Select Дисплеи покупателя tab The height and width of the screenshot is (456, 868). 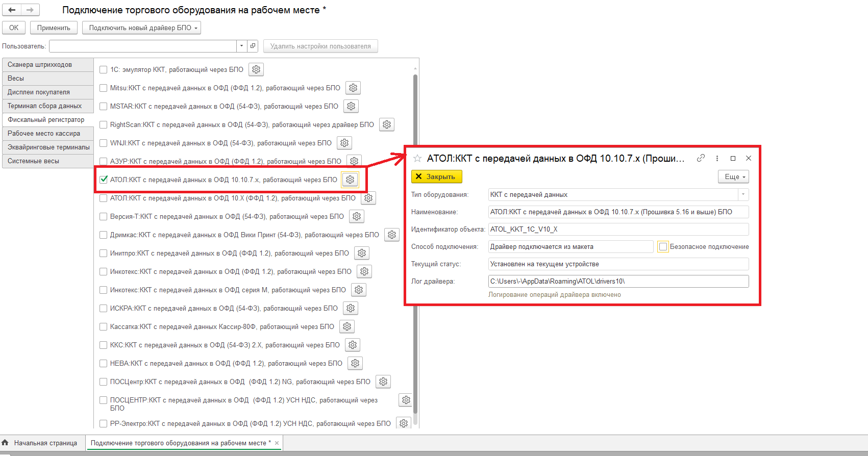pyautogui.click(x=47, y=92)
